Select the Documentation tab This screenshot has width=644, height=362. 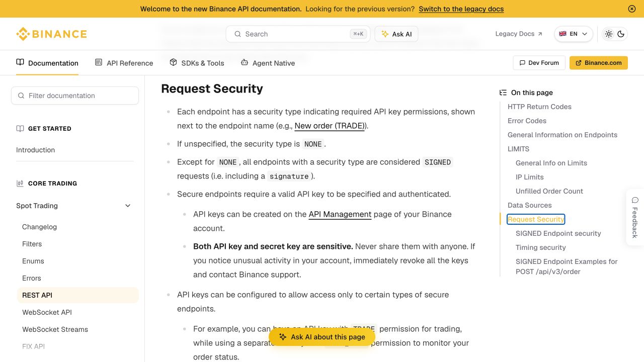(x=47, y=63)
